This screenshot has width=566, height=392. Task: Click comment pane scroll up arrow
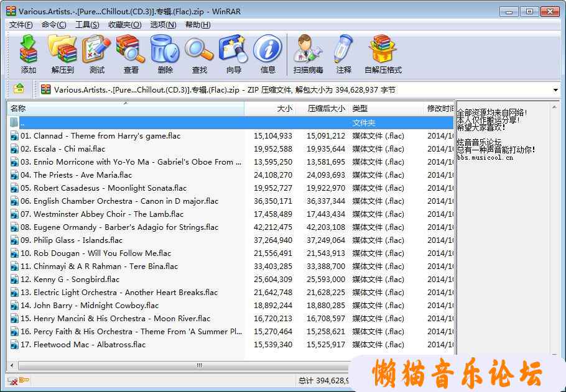[554, 107]
